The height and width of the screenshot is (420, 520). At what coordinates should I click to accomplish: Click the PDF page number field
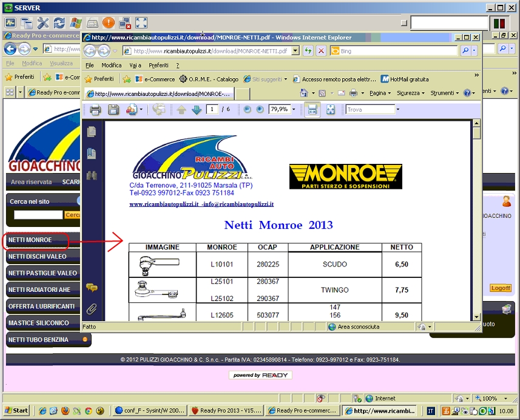click(212, 109)
